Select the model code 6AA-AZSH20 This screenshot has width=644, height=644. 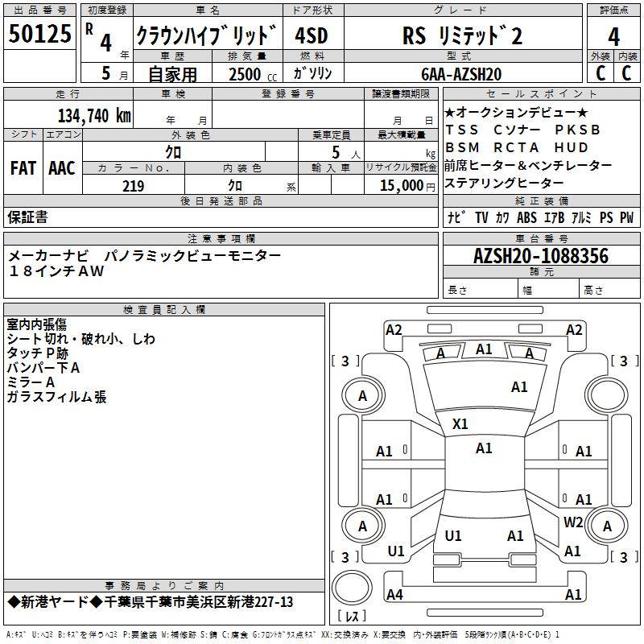point(460,74)
